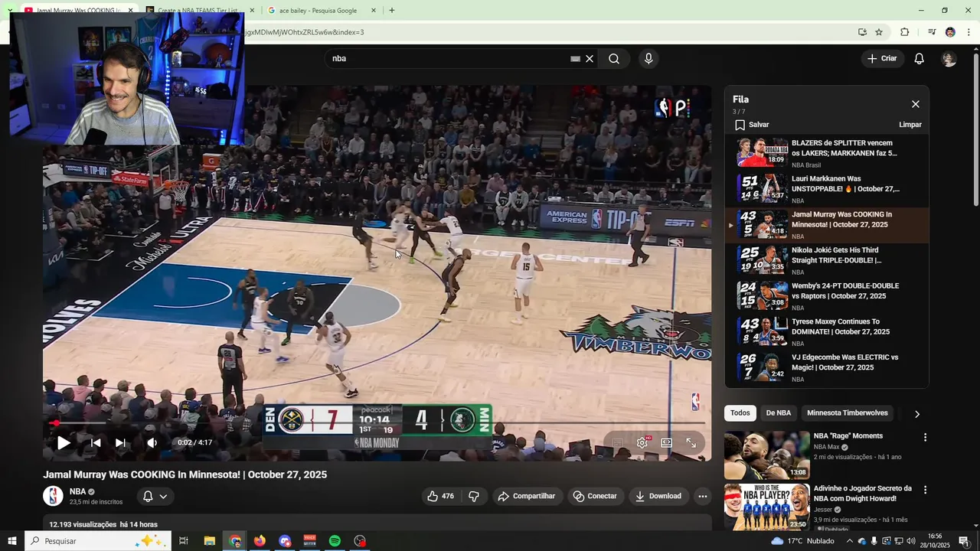Play Lauri Markkanen Was Unstoppable video

click(827, 189)
